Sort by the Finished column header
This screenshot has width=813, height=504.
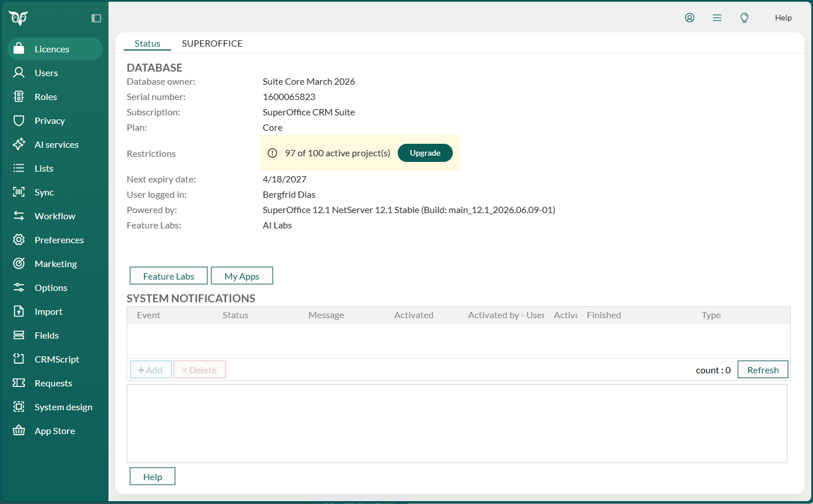604,315
